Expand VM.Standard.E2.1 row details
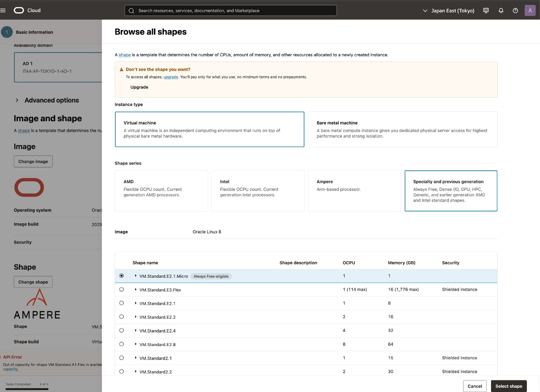Screen dimensions: 540x392 click(136, 303)
